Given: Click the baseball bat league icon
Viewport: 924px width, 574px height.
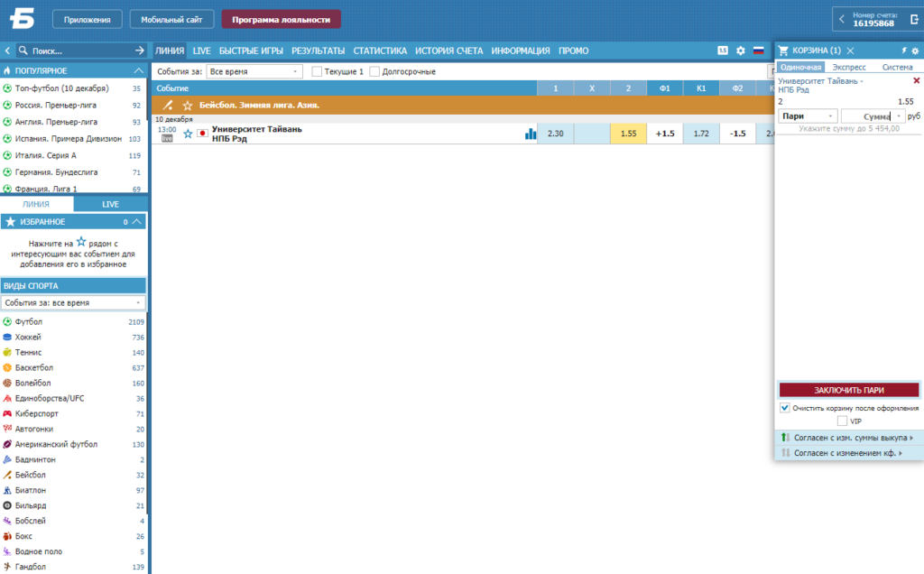Looking at the screenshot, I should point(167,106).
